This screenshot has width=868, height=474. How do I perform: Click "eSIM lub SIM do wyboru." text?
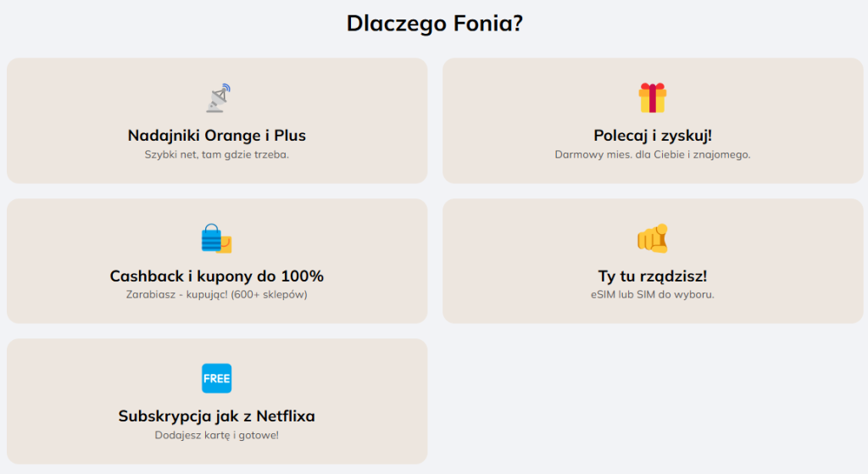(653, 295)
